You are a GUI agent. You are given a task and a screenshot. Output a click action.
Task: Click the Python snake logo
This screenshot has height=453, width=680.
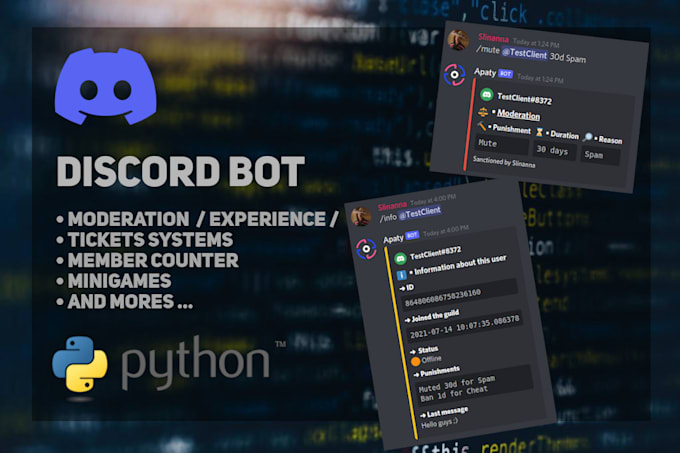[x=80, y=364]
